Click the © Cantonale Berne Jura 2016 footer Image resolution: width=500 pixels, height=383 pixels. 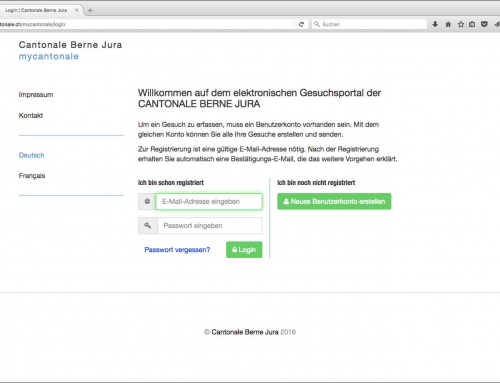click(x=250, y=332)
